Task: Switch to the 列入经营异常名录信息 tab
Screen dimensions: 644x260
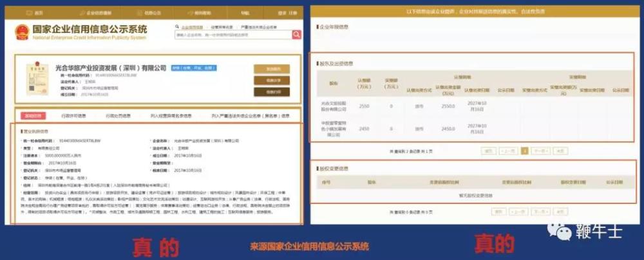Action: (171, 116)
